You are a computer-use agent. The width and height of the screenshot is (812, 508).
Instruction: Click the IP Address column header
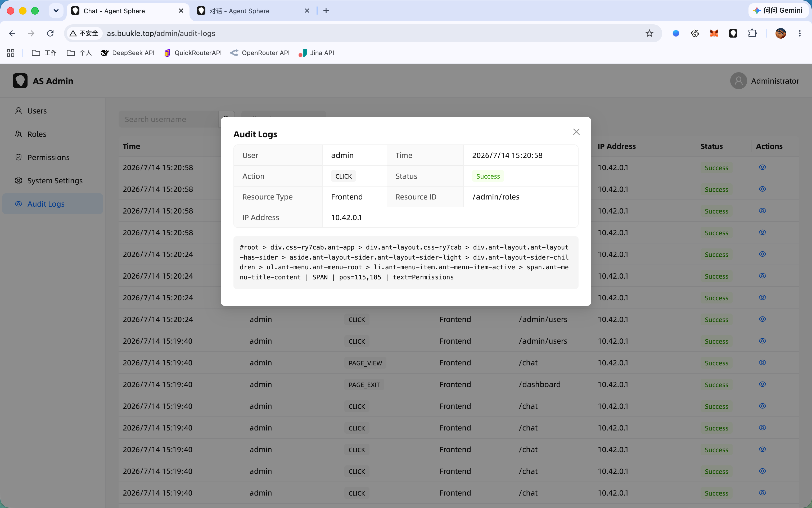(616, 146)
